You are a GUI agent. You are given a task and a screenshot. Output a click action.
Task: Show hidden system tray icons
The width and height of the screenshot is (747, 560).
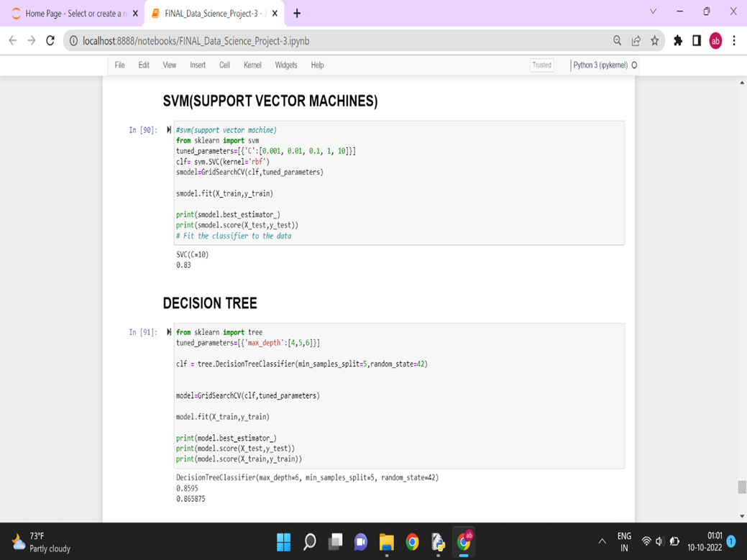pyautogui.click(x=602, y=541)
